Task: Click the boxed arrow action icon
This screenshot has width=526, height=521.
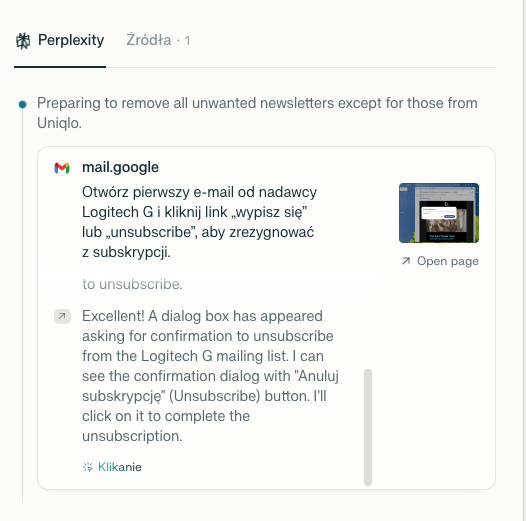Action: (62, 316)
